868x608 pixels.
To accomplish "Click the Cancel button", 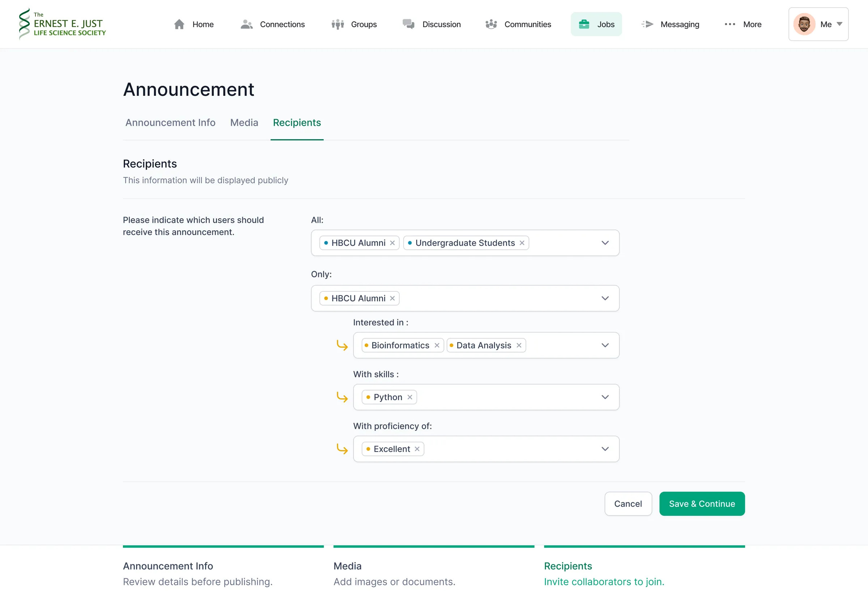I will 628,504.
